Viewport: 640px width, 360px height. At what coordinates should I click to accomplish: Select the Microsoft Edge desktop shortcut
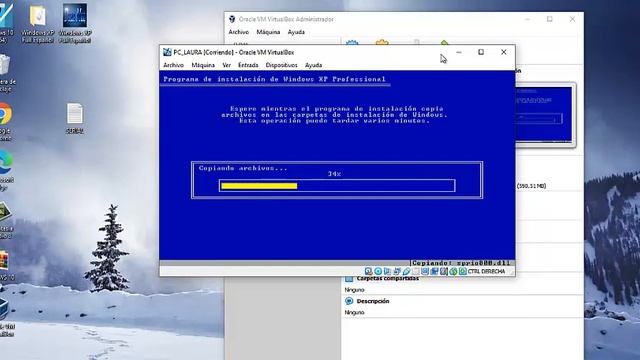[x=5, y=162]
